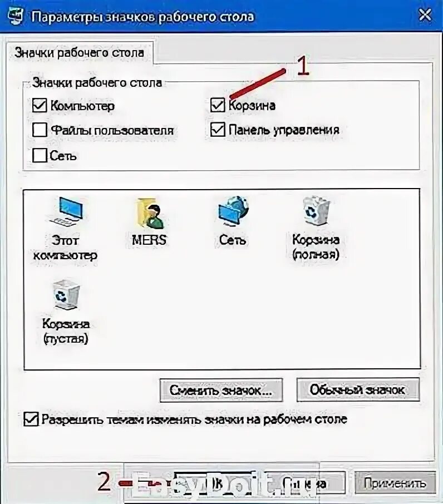Viewport: 443px width, 504px height.
Task: Select the MERS user folder icon
Action: coord(149,222)
